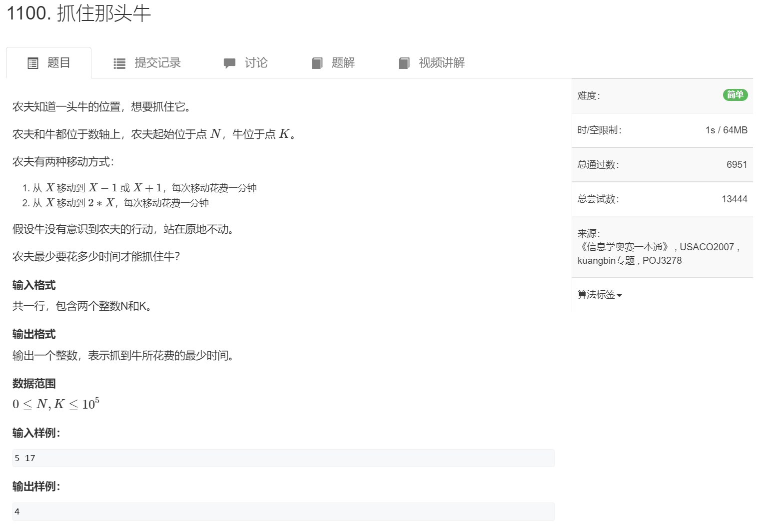Click the 算法标签 disclosure triangle
The width and height of the screenshot is (758, 532).
[x=620, y=296]
